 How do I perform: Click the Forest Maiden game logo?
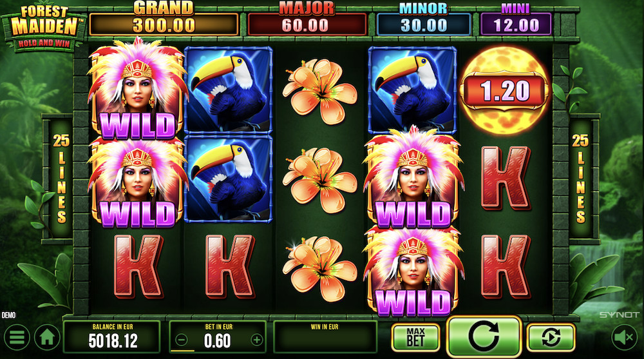44,28
